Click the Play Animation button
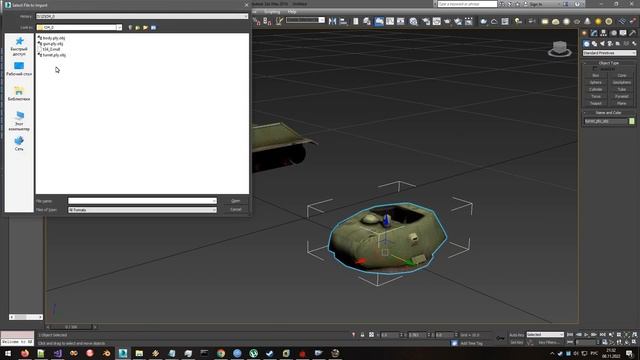The width and height of the screenshot is (640, 360). pos(586,335)
